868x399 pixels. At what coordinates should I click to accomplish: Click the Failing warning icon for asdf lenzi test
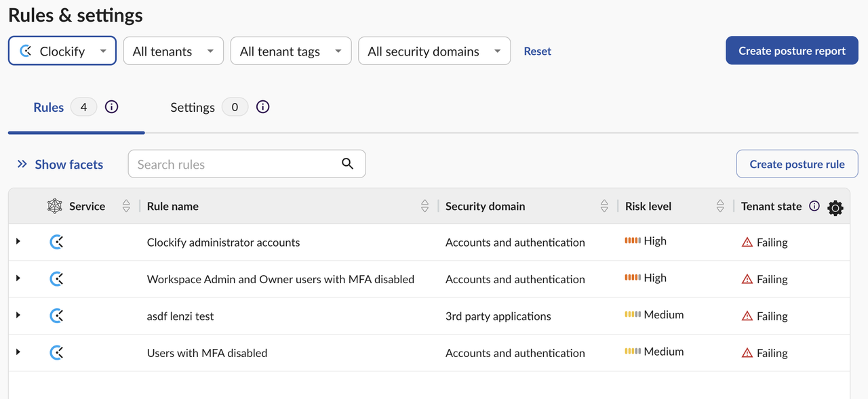(x=747, y=316)
